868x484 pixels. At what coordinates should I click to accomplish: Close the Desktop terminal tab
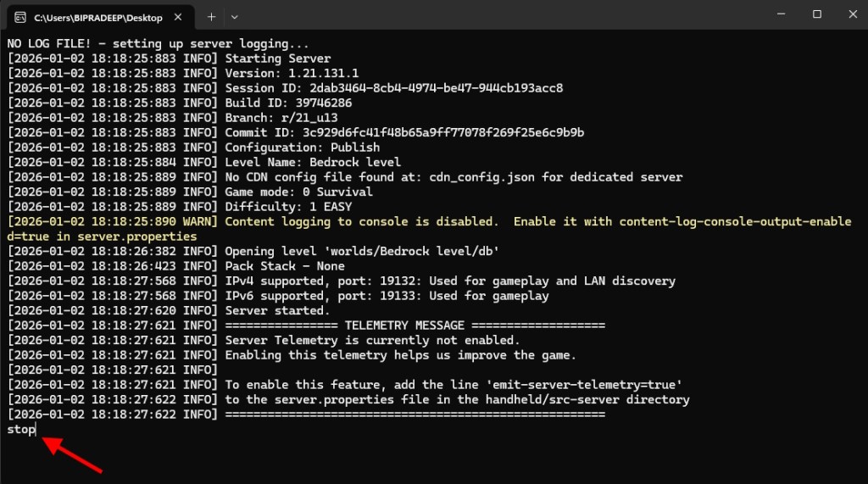coord(176,17)
